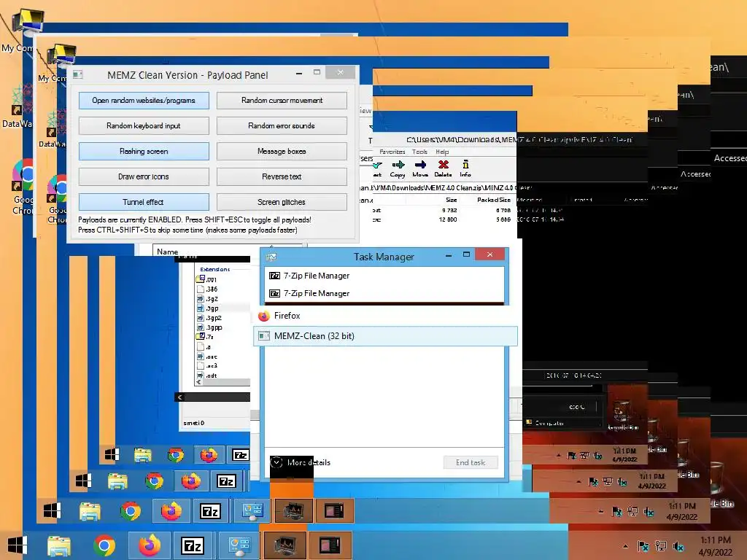
Task: Open Task Manager icon on front-most bottom taskbar
Action: [x=285, y=545]
